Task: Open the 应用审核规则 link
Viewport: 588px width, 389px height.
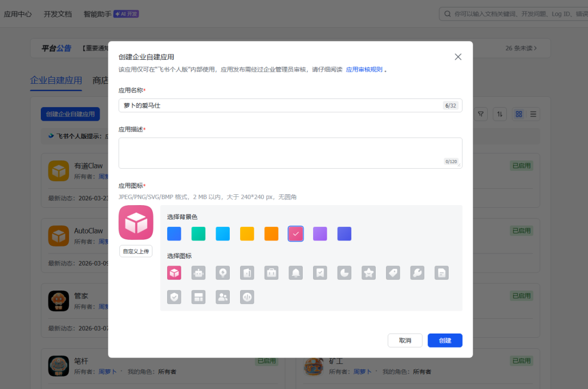Action: click(364, 69)
